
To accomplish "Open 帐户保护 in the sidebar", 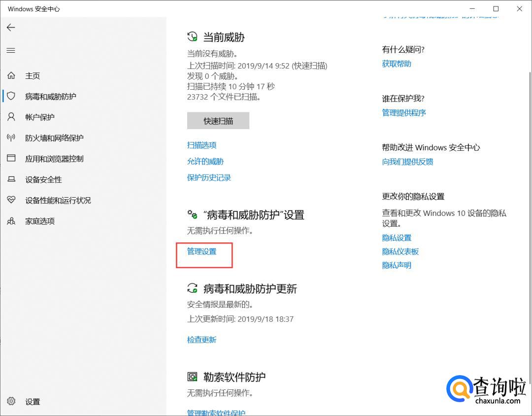I will 40,117.
